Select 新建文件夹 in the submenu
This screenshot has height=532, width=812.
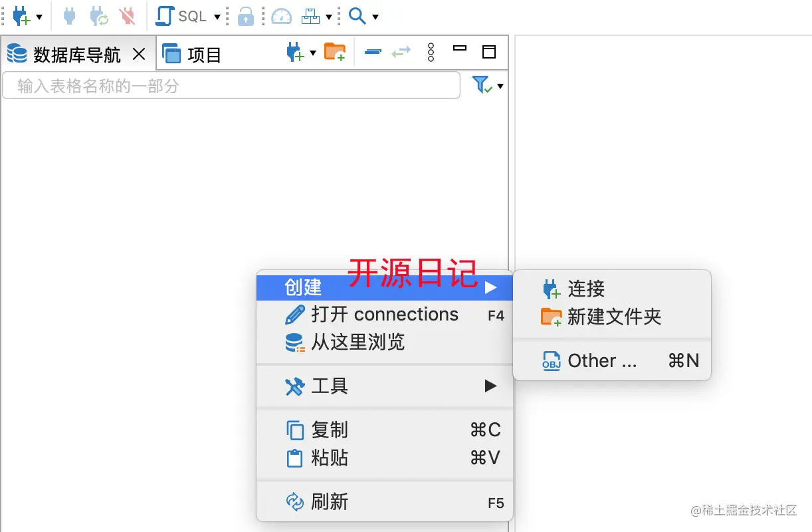(x=612, y=317)
